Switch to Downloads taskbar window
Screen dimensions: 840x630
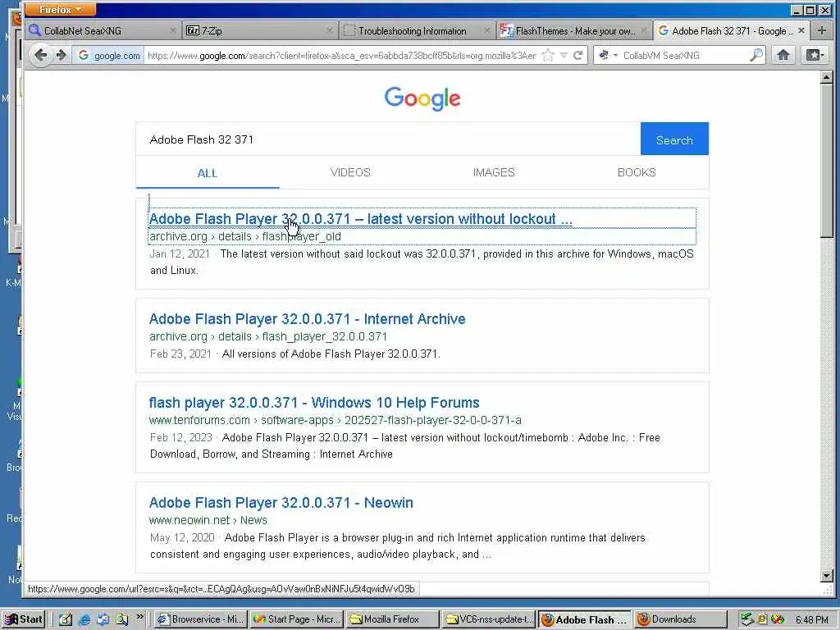click(x=680, y=619)
